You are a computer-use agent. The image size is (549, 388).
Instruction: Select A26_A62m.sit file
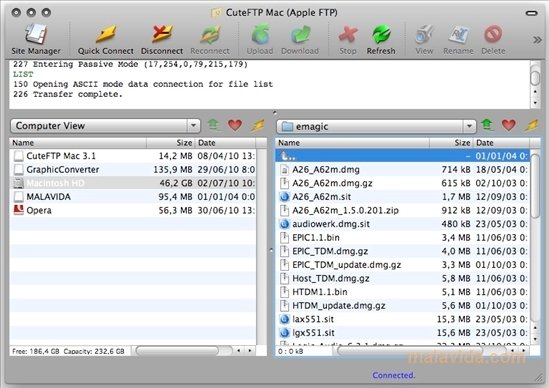pos(403,197)
